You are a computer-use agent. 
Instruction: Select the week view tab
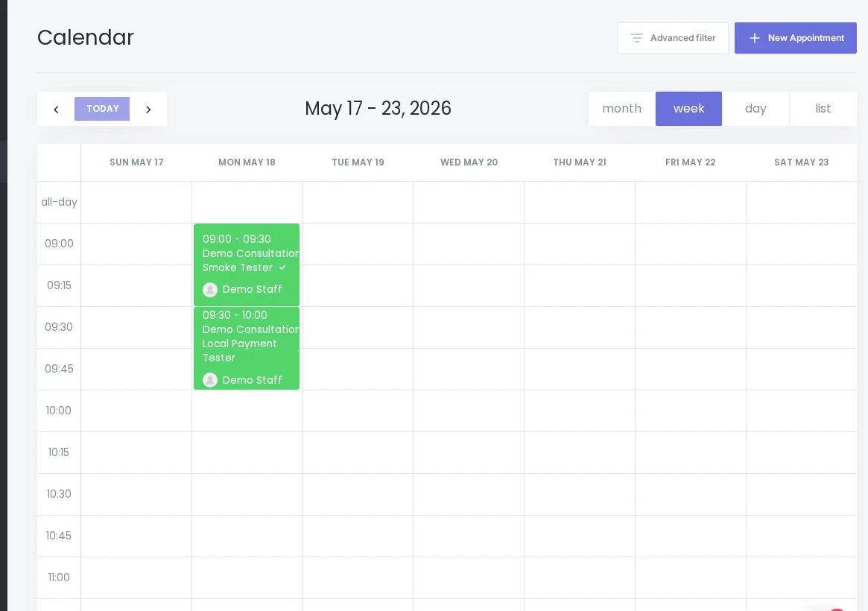point(688,109)
